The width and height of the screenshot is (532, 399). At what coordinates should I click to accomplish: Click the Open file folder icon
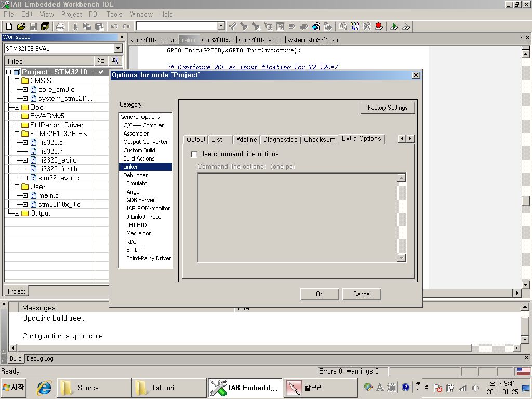tap(21, 26)
